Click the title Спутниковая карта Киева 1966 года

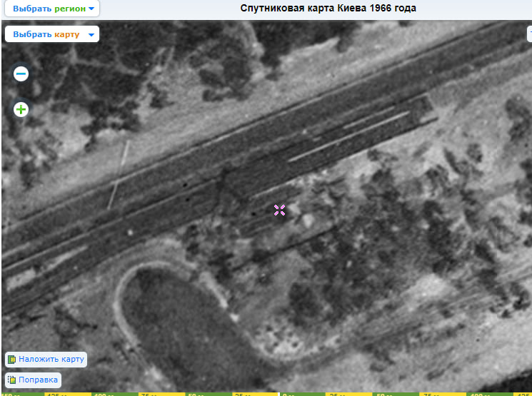pyautogui.click(x=328, y=9)
